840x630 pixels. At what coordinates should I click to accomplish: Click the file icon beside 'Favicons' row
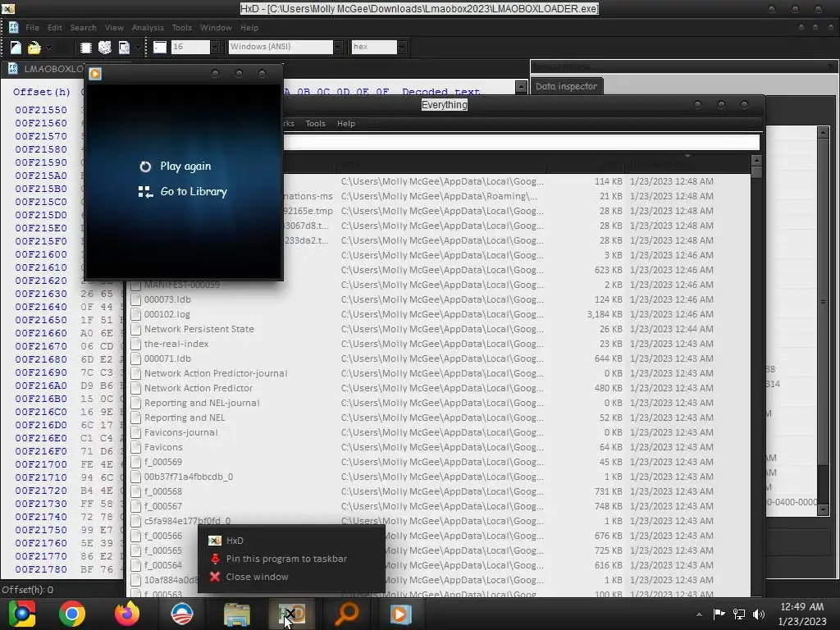point(135,447)
